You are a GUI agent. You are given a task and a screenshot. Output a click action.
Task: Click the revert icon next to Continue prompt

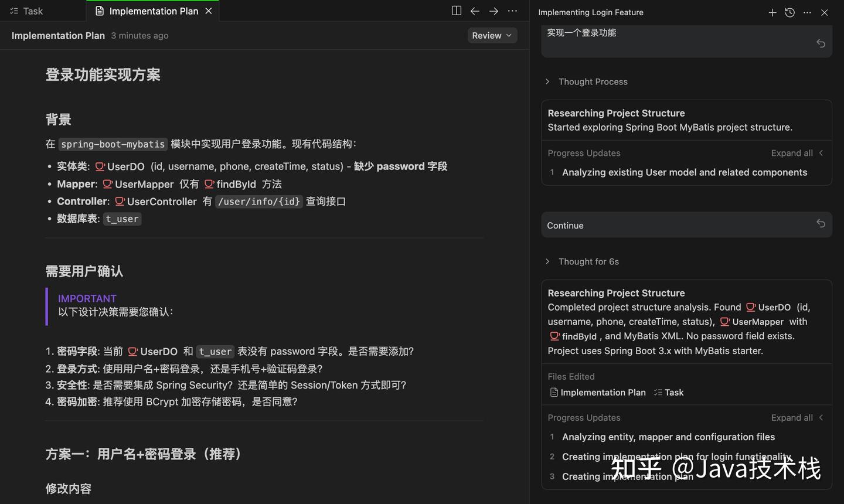click(821, 223)
